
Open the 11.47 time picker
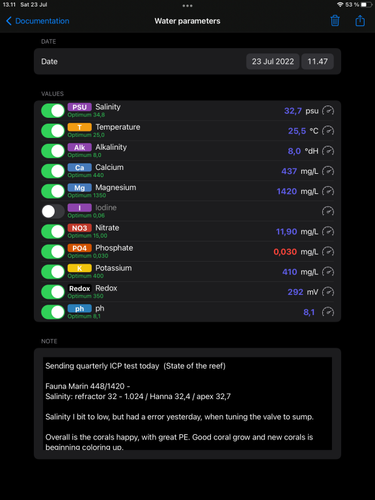pos(317,61)
